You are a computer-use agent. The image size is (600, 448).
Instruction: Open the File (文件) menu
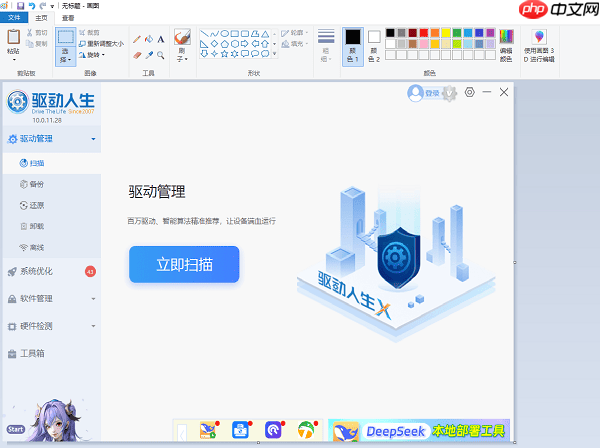14,18
